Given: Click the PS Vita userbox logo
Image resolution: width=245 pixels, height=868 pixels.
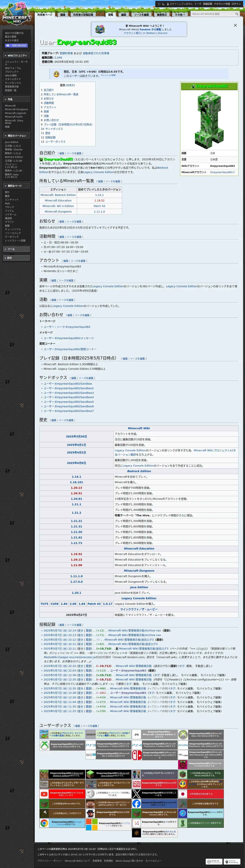Looking at the screenshot, I should click(x=183, y=745).
